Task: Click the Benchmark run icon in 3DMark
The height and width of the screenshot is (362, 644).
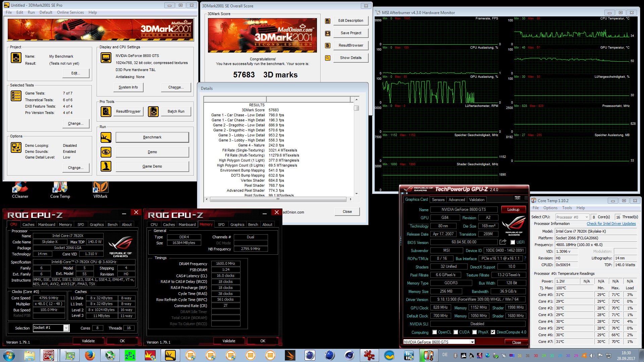Action: [106, 137]
